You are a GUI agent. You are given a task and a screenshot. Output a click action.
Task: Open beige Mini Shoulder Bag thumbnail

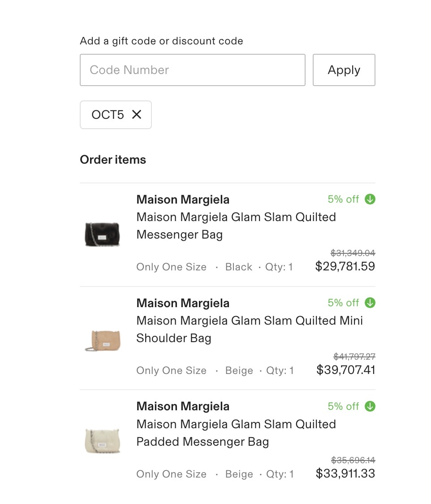point(103,341)
